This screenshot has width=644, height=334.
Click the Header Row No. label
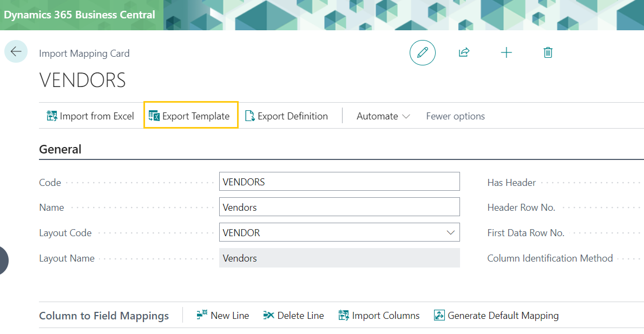pyautogui.click(x=521, y=207)
